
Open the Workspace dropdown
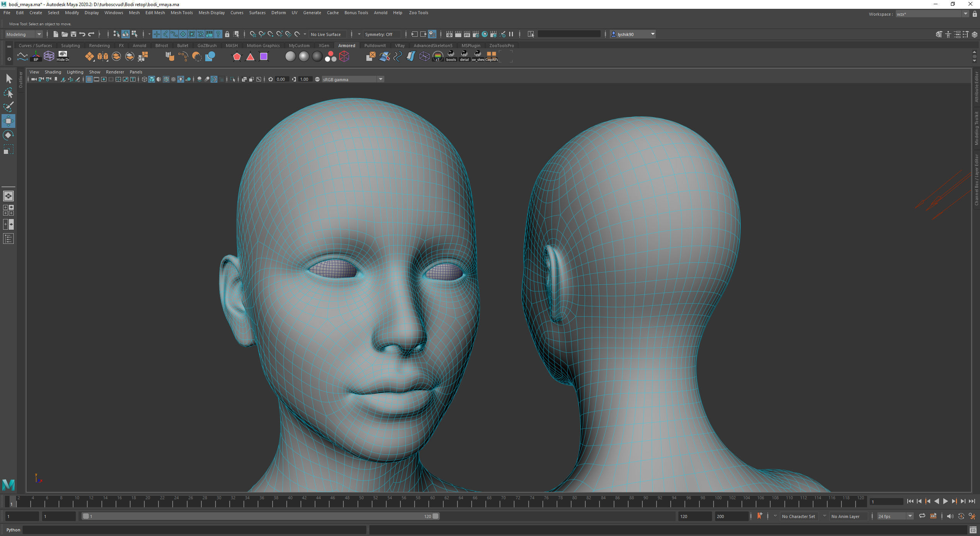tap(932, 14)
